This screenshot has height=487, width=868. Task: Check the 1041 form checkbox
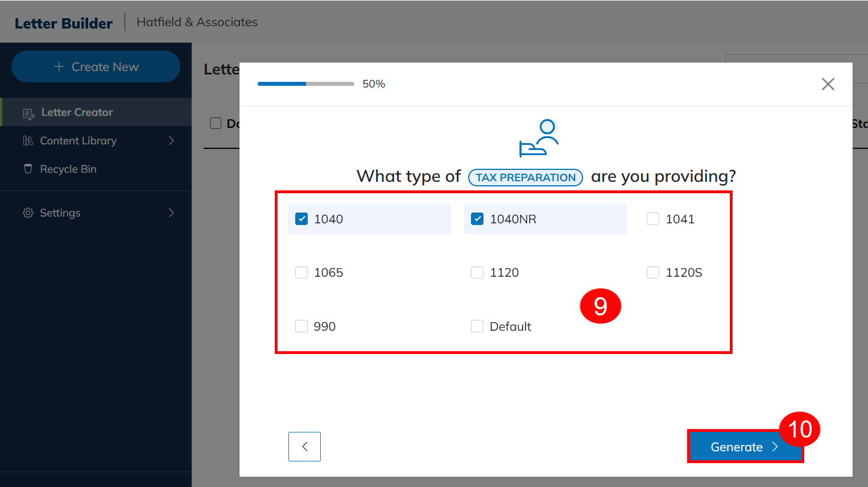coord(653,219)
